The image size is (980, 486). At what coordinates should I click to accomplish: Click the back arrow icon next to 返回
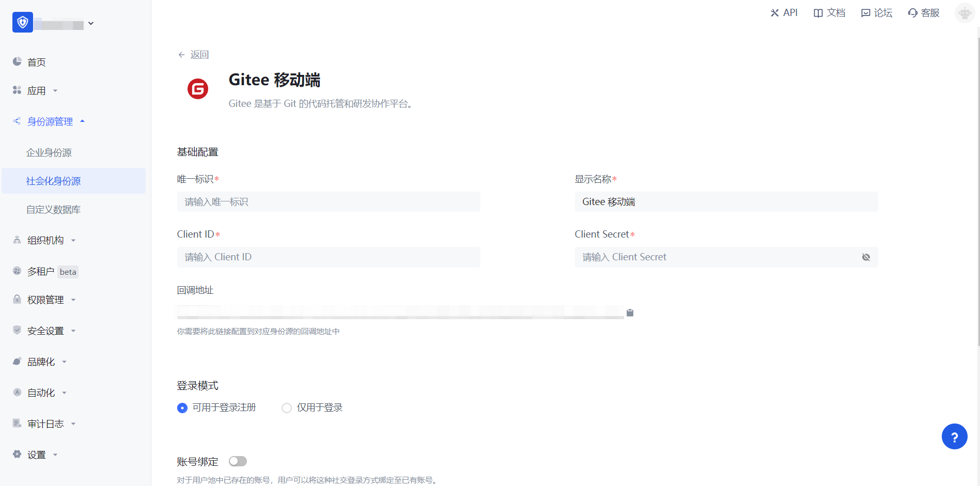click(181, 55)
